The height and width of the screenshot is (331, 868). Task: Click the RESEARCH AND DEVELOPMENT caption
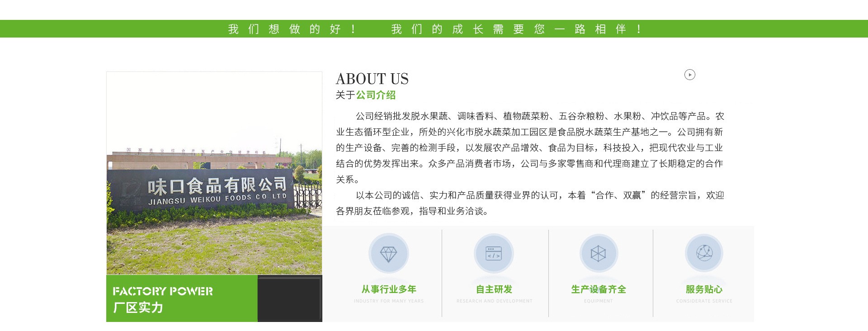pyautogui.click(x=494, y=301)
